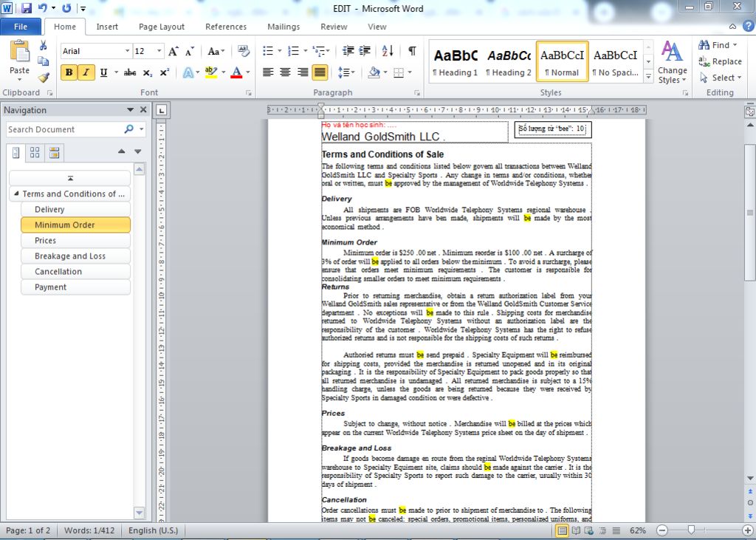Center the paragraph text

(285, 72)
